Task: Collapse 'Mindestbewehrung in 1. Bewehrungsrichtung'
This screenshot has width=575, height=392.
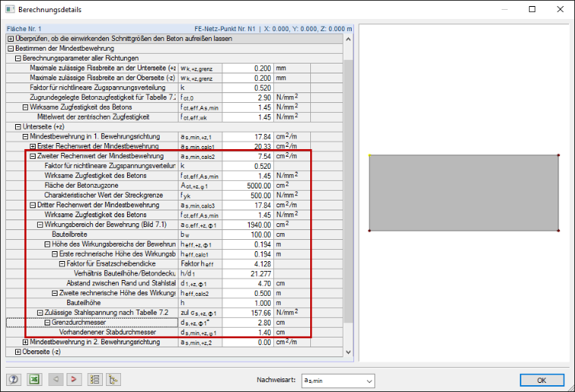Action: point(25,137)
